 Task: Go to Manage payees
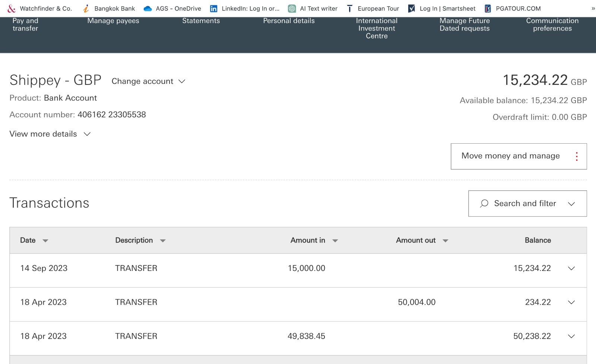pyautogui.click(x=113, y=21)
